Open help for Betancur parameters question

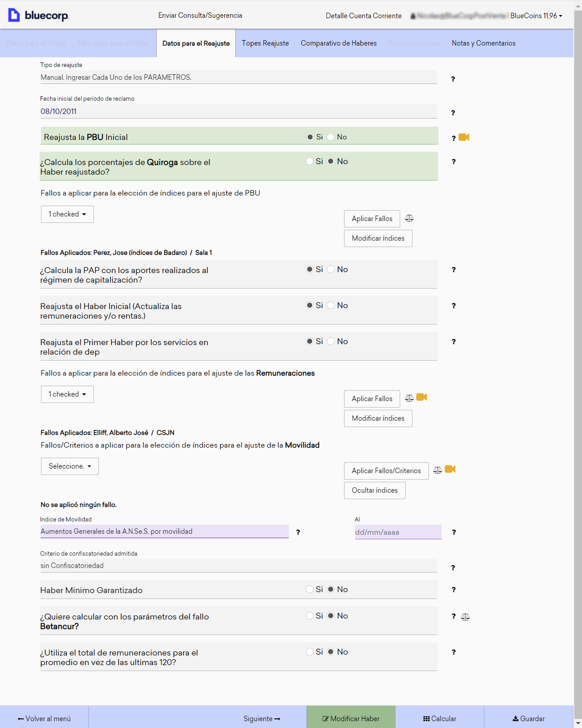click(x=453, y=616)
